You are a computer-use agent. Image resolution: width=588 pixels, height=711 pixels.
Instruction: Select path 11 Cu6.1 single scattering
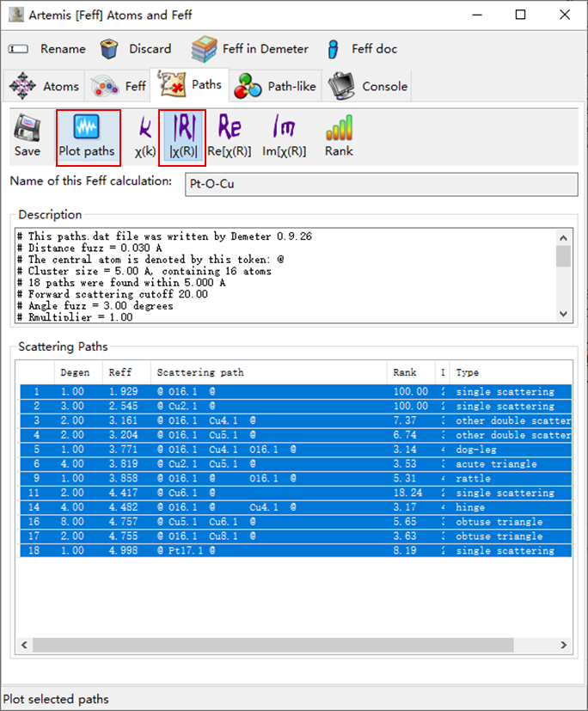296,493
